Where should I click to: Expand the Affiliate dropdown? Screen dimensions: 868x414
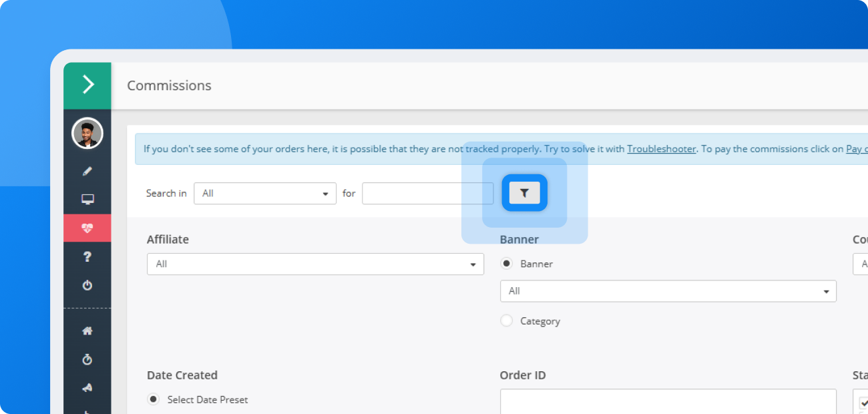(315, 264)
